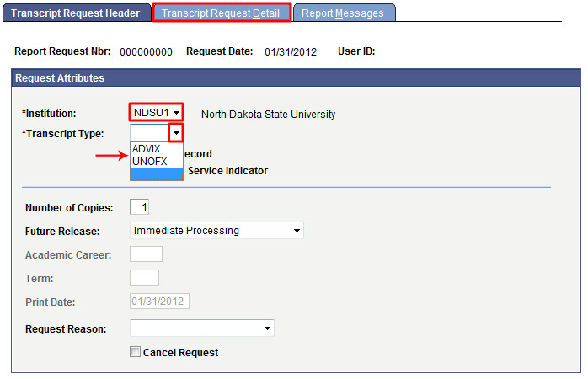Image resolution: width=588 pixels, height=379 pixels.
Task: Click the Transcript Type text box
Action: point(149,133)
